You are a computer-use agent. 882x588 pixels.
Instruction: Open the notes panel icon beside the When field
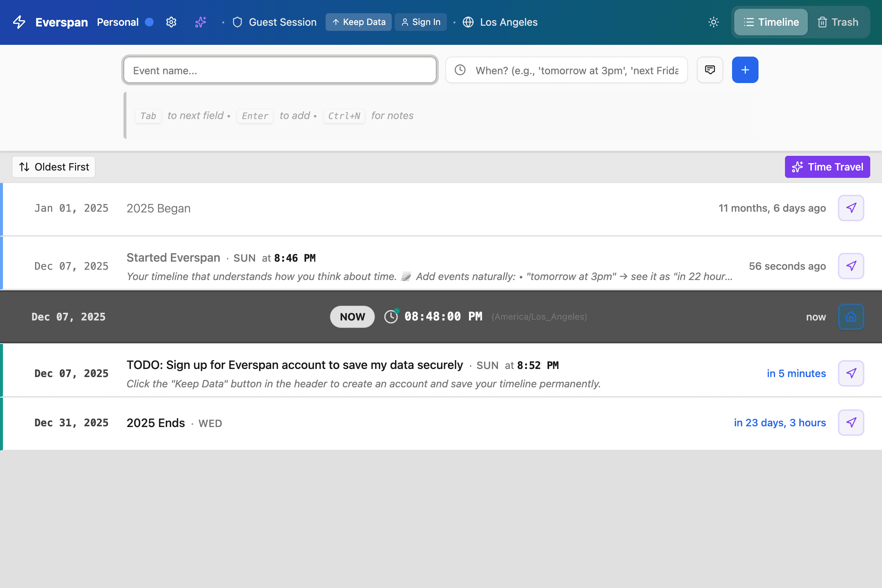(x=710, y=70)
